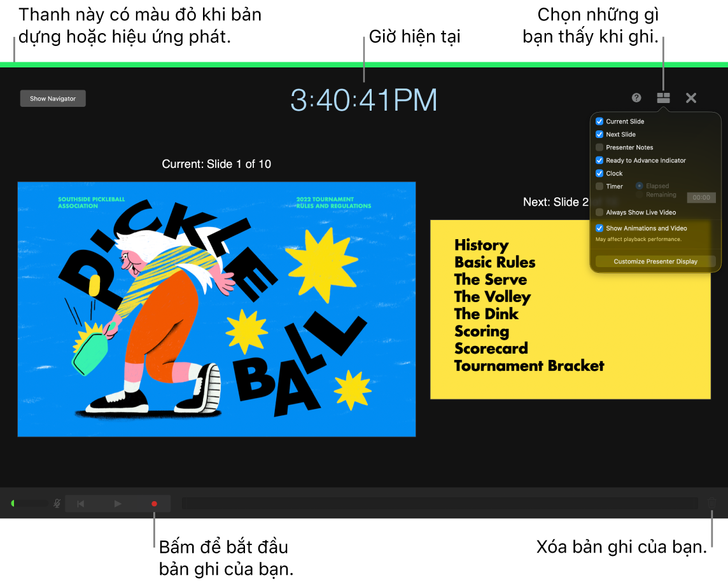Start recording with the red record button
Screen dimensions: 728x587
(154, 504)
